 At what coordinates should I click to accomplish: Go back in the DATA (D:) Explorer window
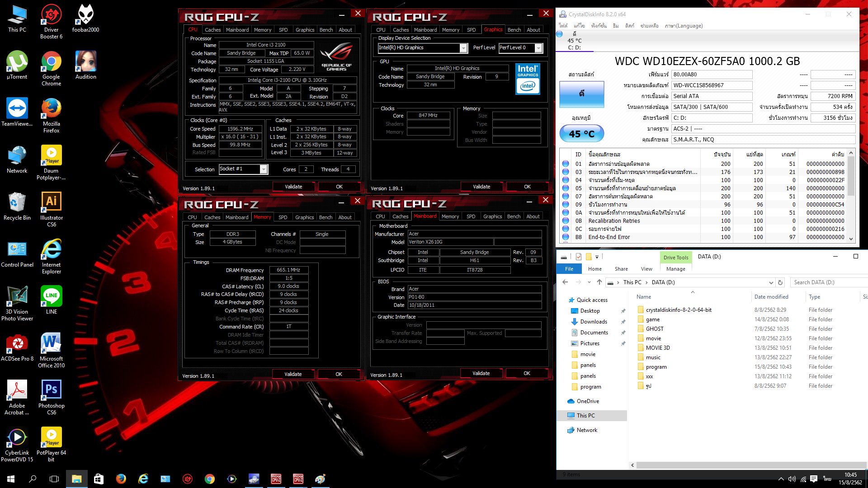[x=565, y=282]
